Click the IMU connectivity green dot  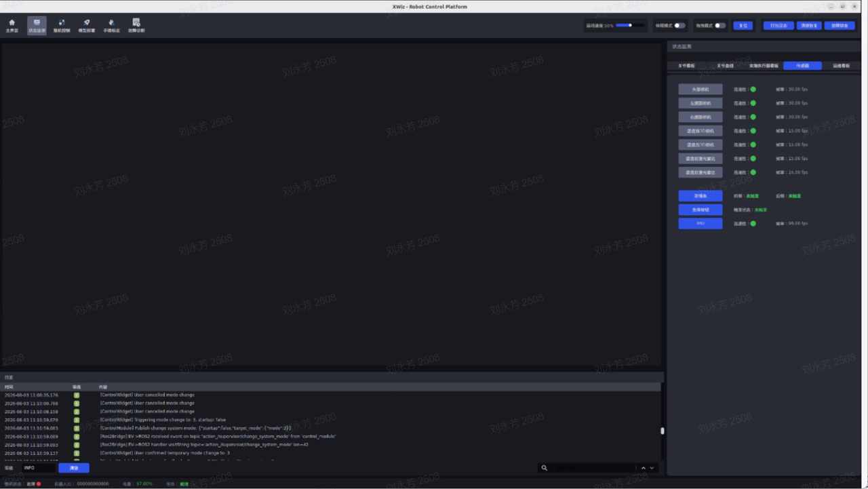753,223
